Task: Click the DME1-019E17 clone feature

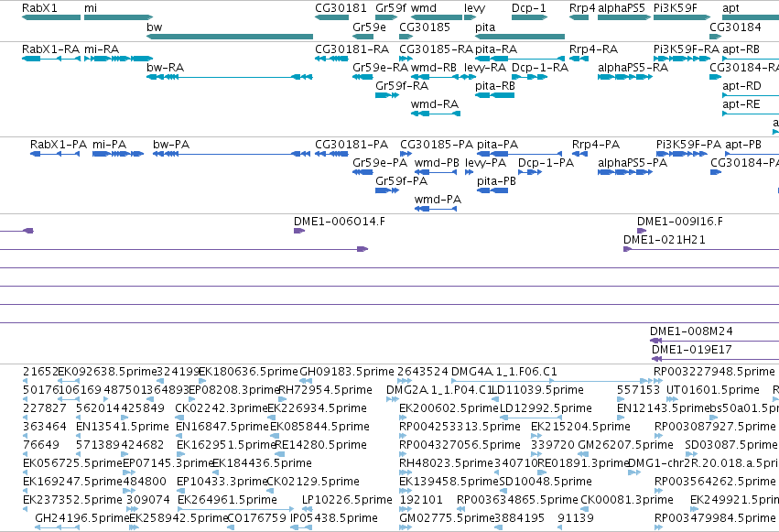Action: 716,359
